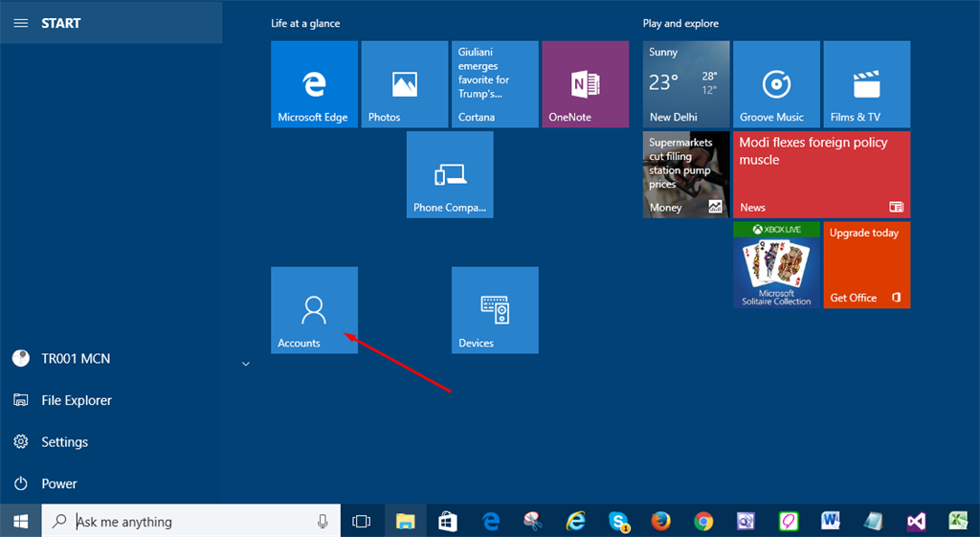The width and height of the screenshot is (980, 537).
Task: Open the TR001 MCN user account menu
Action: tap(76, 359)
